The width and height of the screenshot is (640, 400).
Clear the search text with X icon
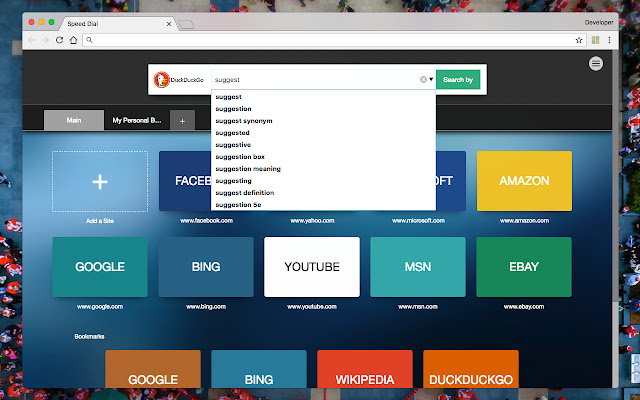coord(423,80)
